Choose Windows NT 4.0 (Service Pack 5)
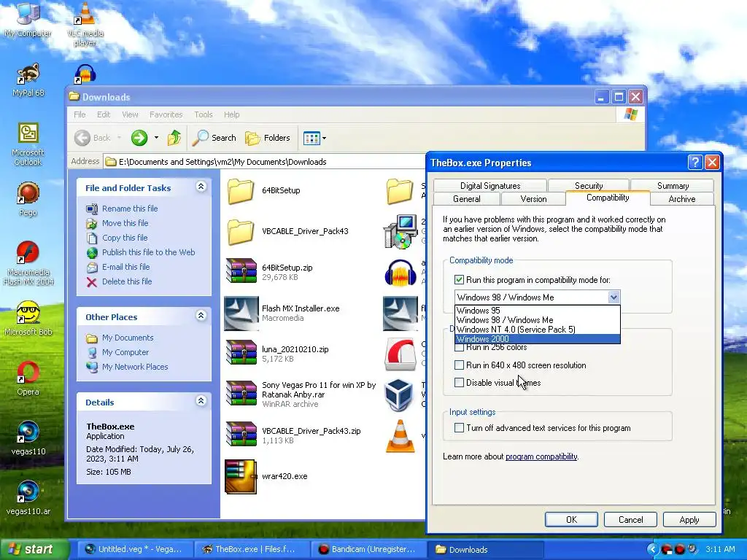Screen dimensions: 747x560 click(x=538, y=330)
